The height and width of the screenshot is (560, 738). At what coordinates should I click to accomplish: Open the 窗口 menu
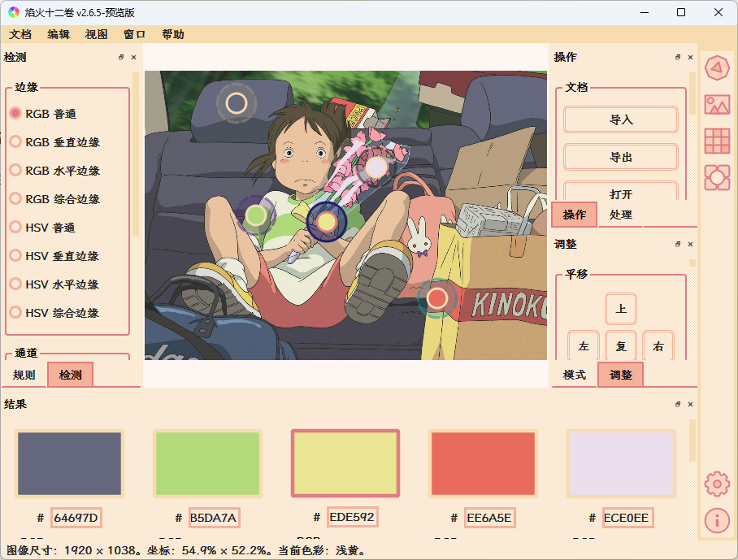point(135,34)
